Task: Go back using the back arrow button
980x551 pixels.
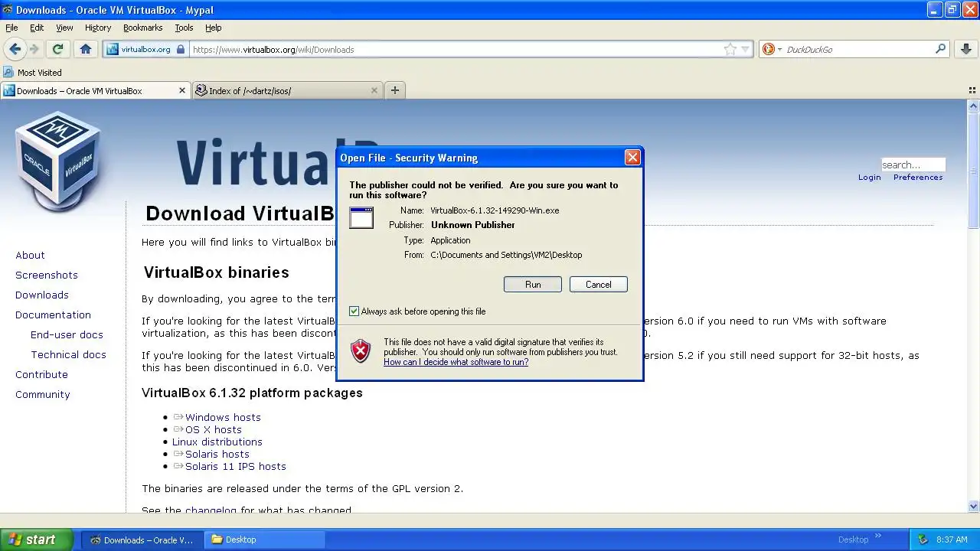Action: (15, 49)
